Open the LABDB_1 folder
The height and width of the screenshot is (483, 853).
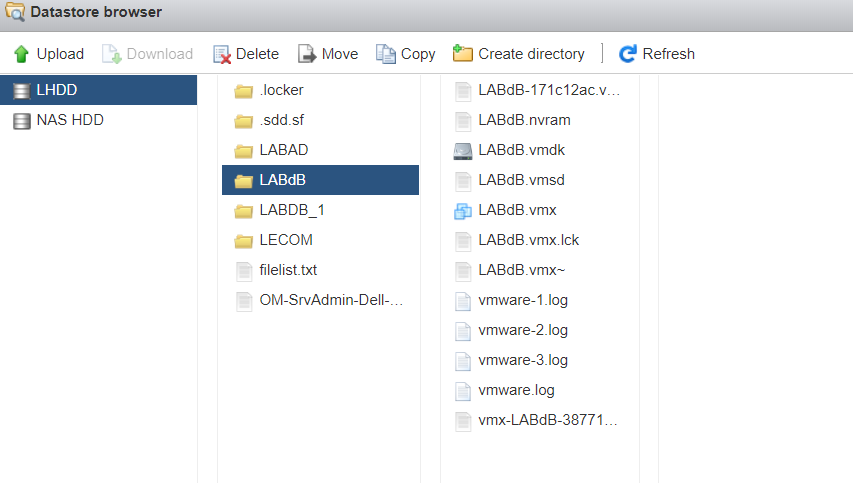320,210
